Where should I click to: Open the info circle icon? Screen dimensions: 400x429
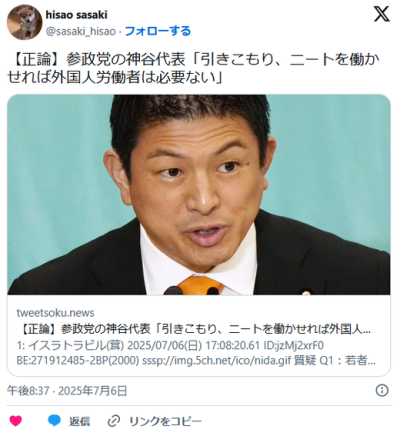(382, 390)
